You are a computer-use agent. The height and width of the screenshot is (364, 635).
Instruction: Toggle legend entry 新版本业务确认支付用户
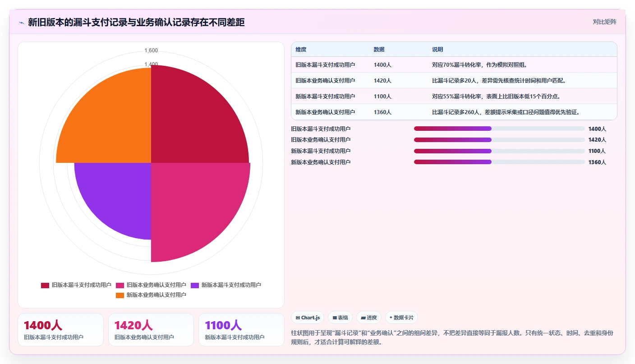pyautogui.click(x=151, y=295)
